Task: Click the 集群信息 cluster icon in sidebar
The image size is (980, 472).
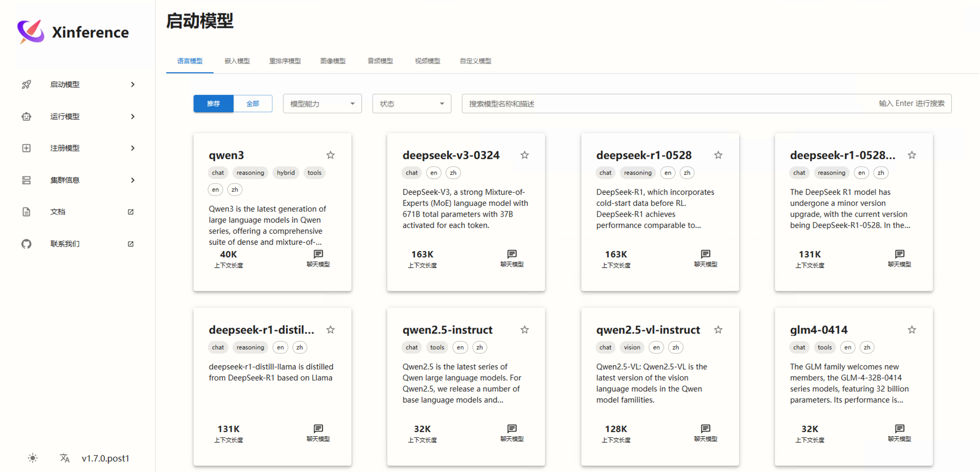Action: 26,180
